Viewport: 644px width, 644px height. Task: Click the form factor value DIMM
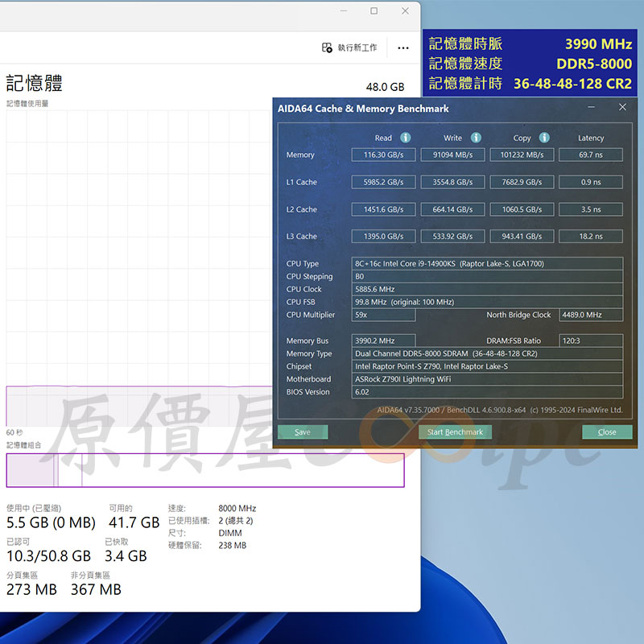(230, 533)
